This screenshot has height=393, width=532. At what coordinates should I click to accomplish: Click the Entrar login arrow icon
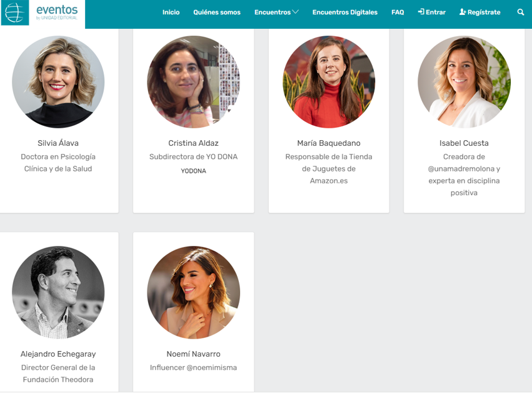tap(421, 12)
